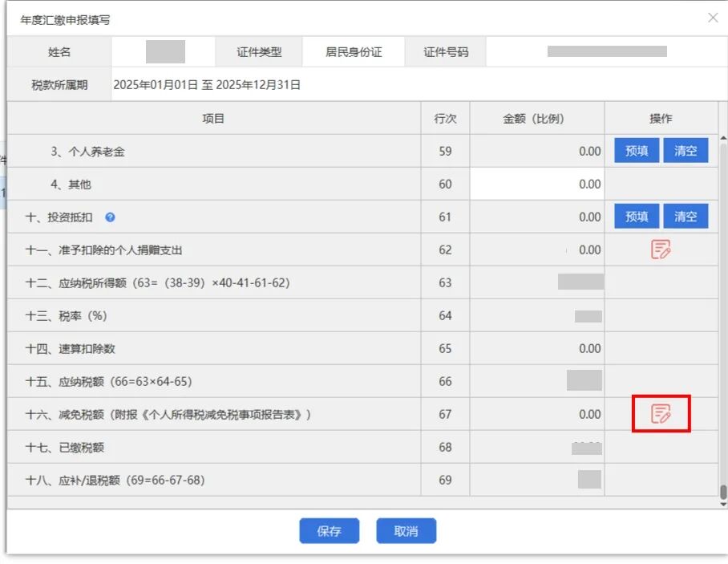Click scrollbar down arrow at table bottom

(x=723, y=504)
